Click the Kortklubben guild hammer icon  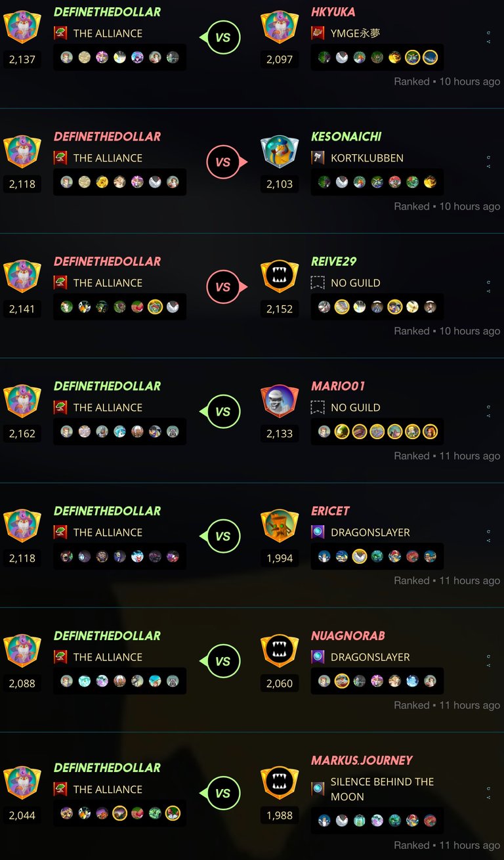point(318,158)
